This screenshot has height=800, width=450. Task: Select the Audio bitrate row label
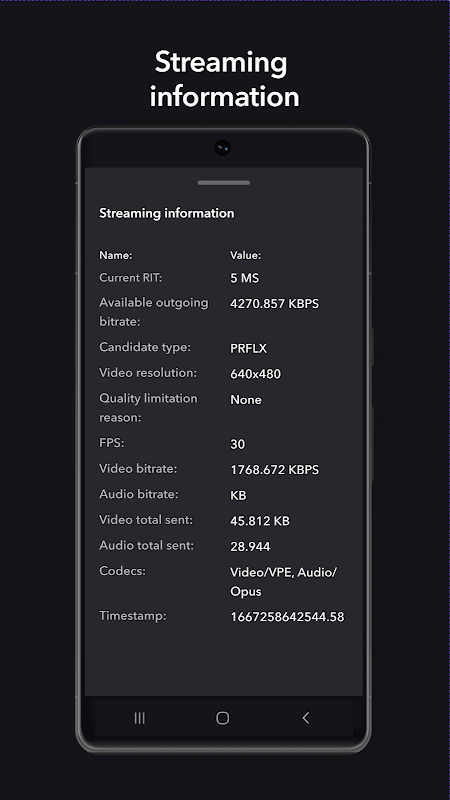click(x=139, y=494)
